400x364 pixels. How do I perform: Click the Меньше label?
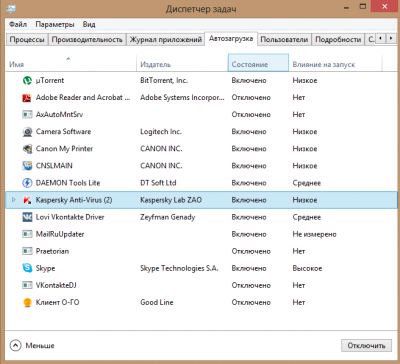[40, 345]
